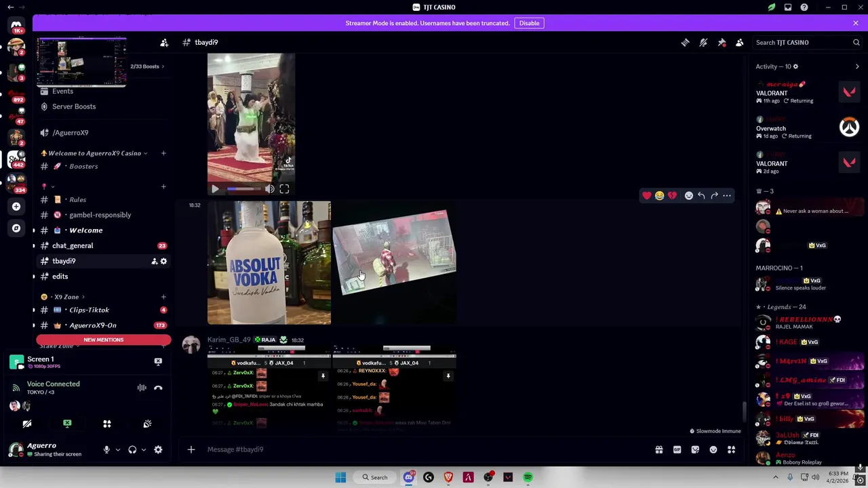Create channel in Welcome category
This screenshot has width=868, height=488.
click(163, 153)
